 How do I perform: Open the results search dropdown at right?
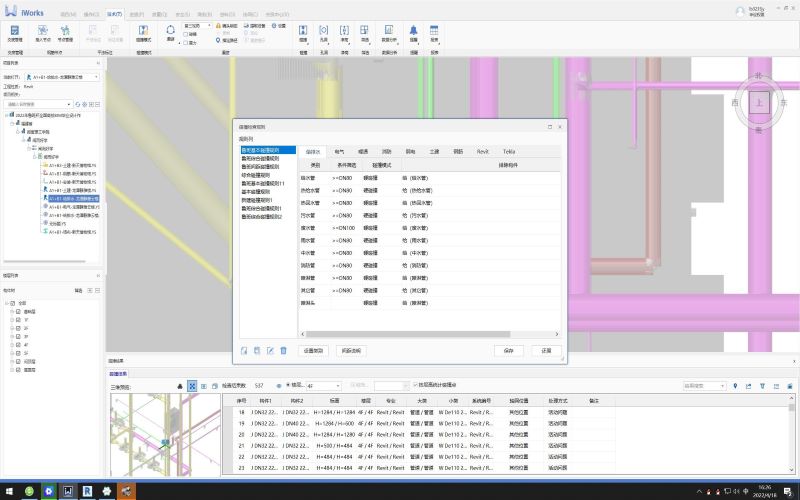(704, 386)
